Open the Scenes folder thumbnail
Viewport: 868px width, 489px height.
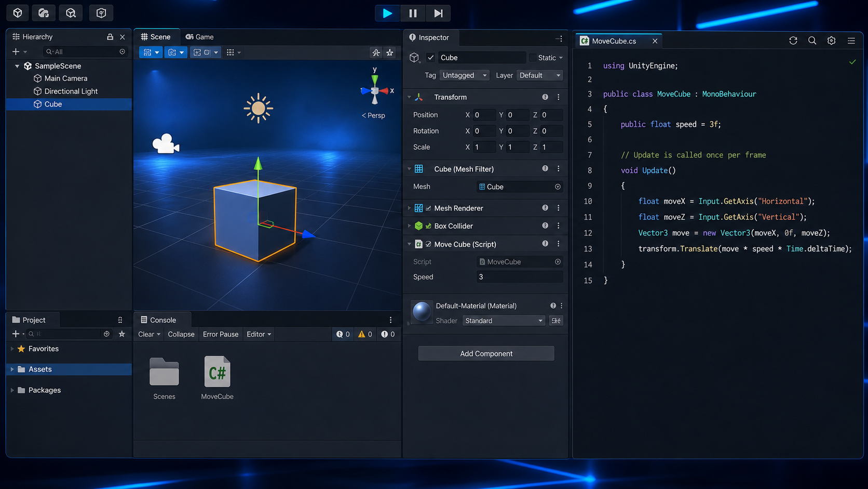tap(164, 372)
